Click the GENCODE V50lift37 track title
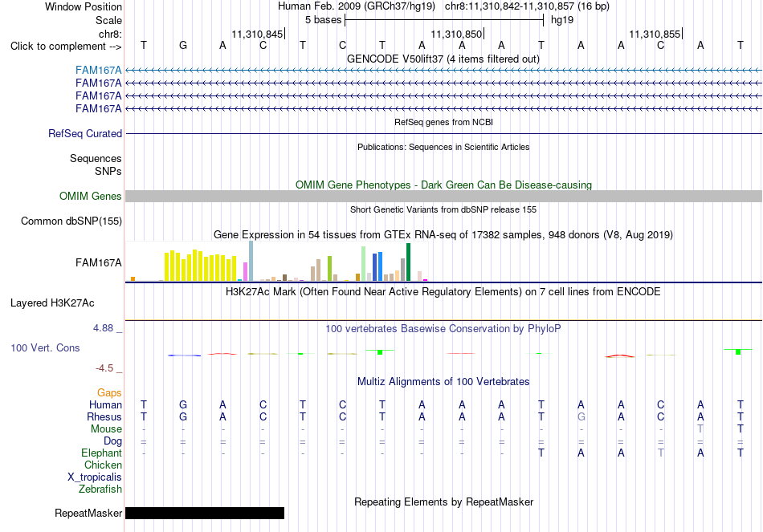Viewport: 763px width, 532px height. click(443, 59)
